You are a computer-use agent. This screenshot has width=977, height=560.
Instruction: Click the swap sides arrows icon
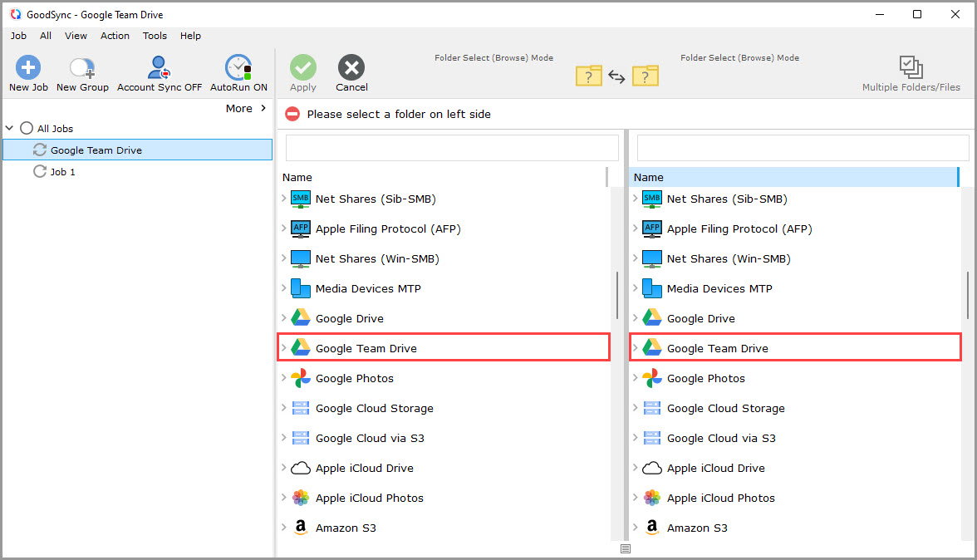[x=616, y=76]
